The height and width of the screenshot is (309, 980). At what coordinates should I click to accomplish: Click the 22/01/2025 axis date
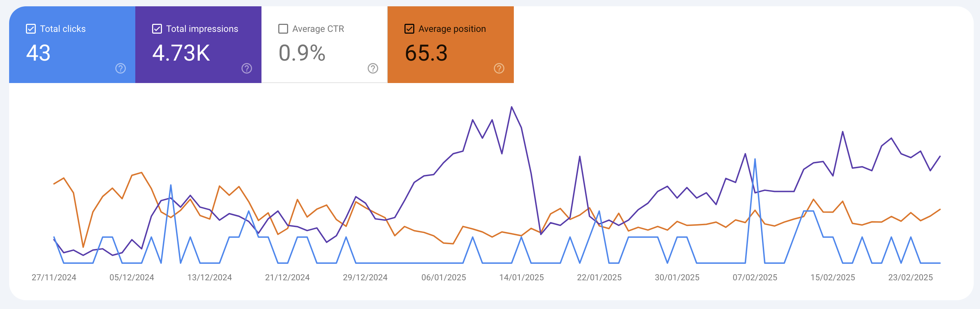point(599,277)
